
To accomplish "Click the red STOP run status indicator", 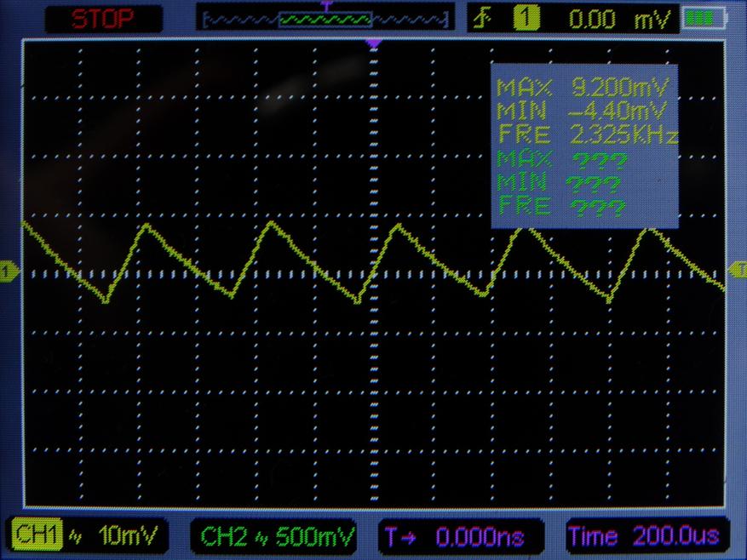I will (101, 19).
